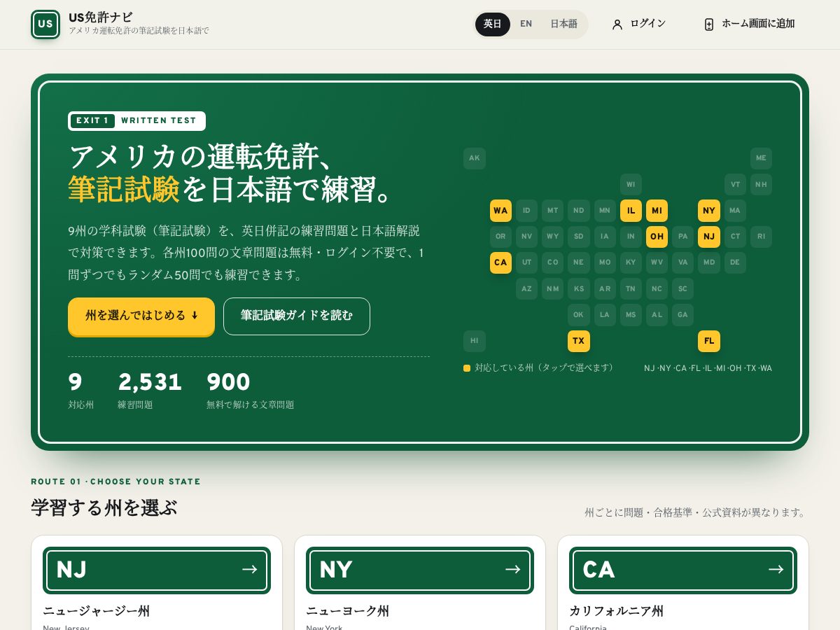
Task: Select NJ state tile on the map
Action: 709,237
